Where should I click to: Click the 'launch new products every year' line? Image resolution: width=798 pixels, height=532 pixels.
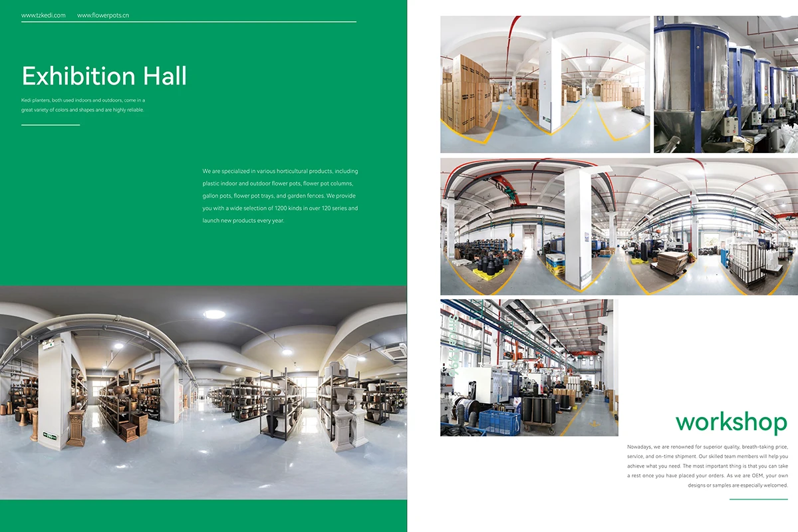pyautogui.click(x=243, y=220)
